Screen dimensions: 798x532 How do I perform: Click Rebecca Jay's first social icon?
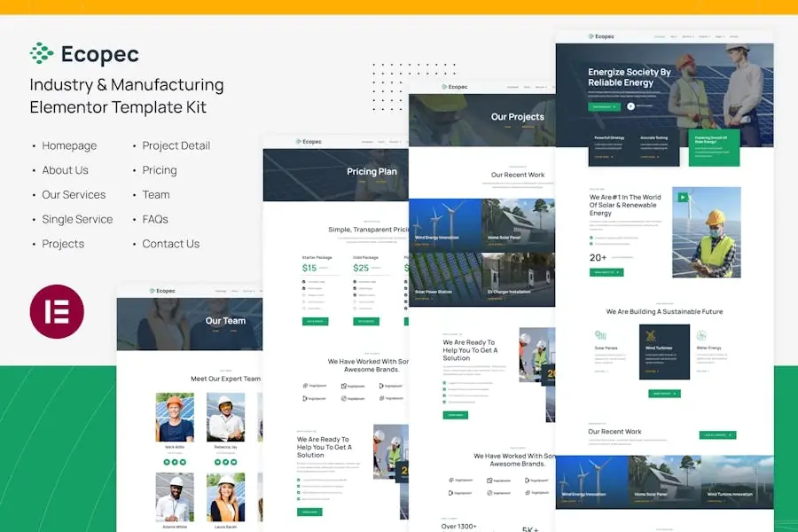point(216,462)
